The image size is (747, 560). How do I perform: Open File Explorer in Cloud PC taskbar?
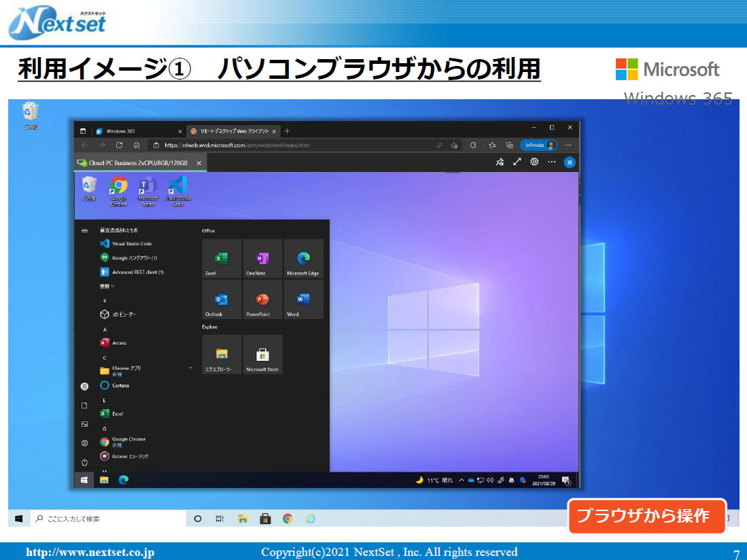point(104,480)
